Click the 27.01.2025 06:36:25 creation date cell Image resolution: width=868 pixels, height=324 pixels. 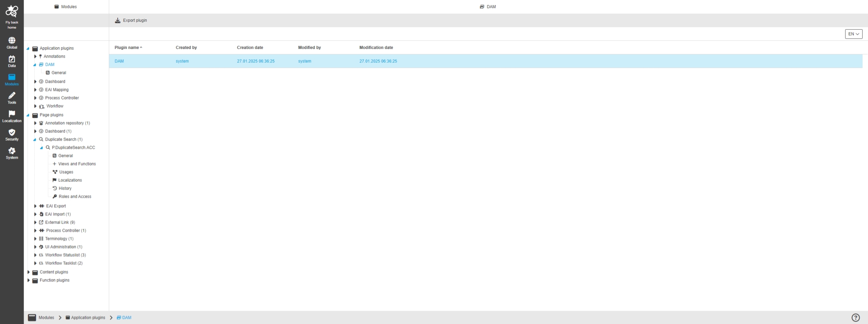coord(256,61)
